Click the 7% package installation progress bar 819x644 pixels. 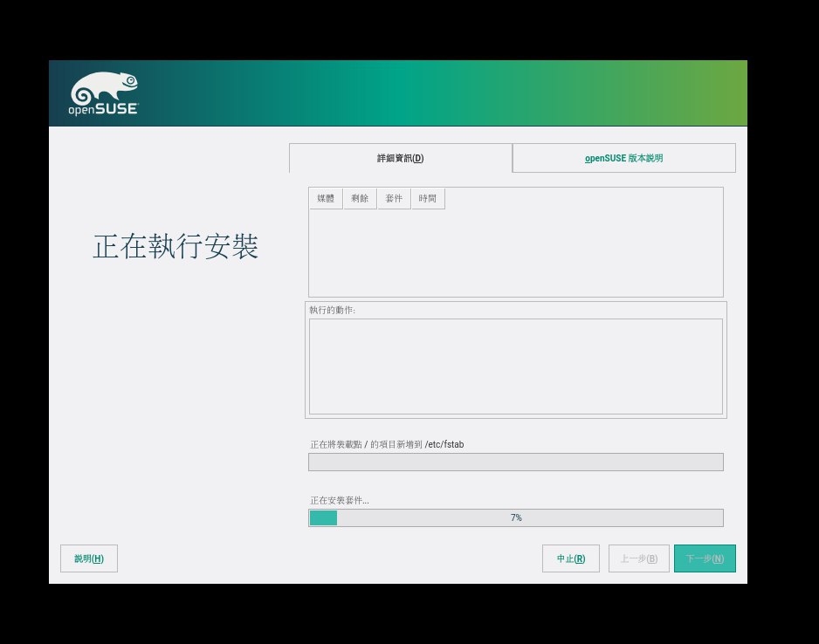point(516,517)
